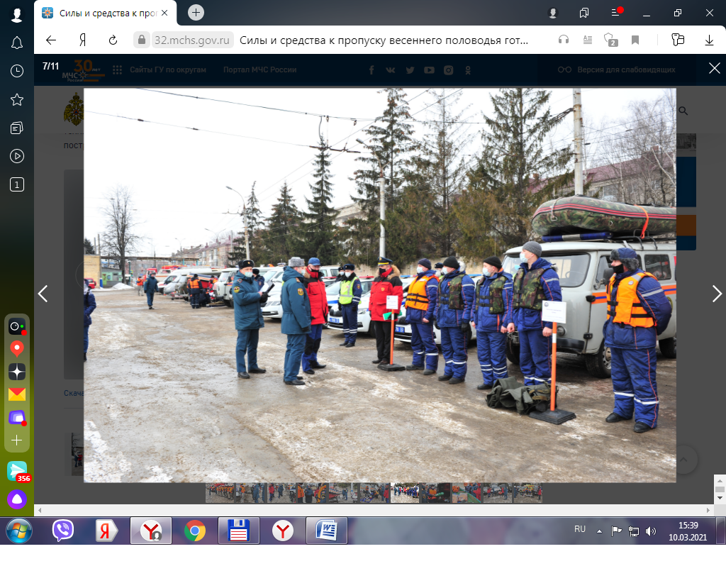Viewport: 726px width, 588px height.
Task: Close the photo gallery overlay
Action: click(x=715, y=69)
